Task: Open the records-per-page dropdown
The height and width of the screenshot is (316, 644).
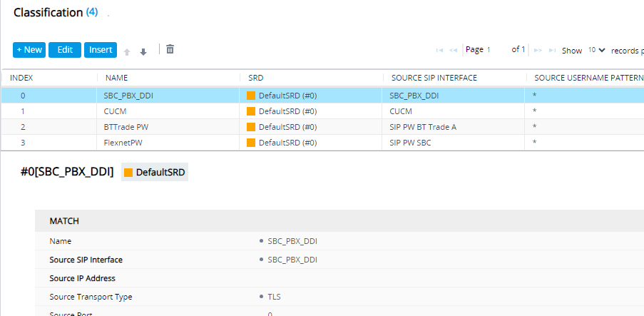Action: point(597,50)
